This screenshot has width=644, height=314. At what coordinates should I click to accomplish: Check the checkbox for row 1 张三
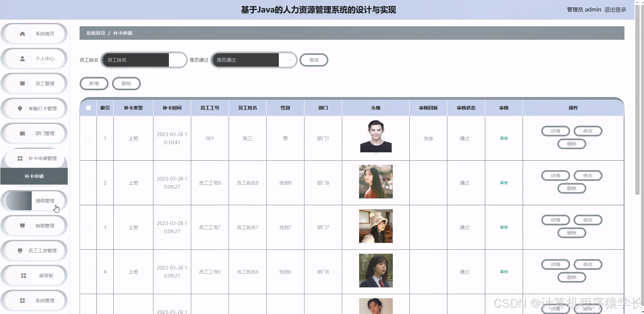[x=88, y=138]
